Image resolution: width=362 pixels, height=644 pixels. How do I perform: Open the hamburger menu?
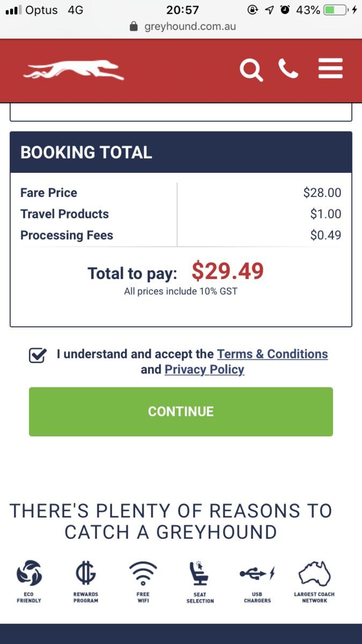(x=330, y=69)
